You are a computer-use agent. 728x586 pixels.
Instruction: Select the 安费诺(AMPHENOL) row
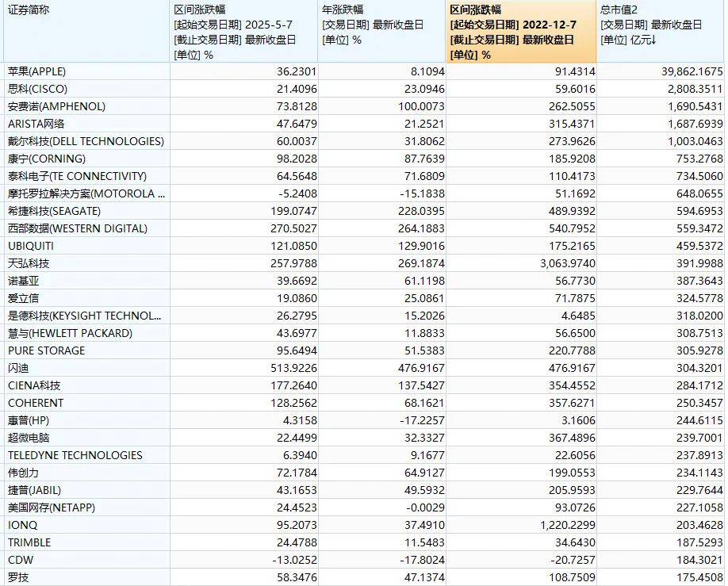coord(56,106)
